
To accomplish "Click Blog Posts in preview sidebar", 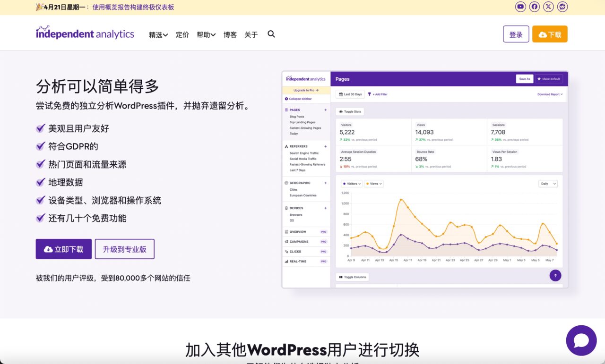I will pos(297,117).
